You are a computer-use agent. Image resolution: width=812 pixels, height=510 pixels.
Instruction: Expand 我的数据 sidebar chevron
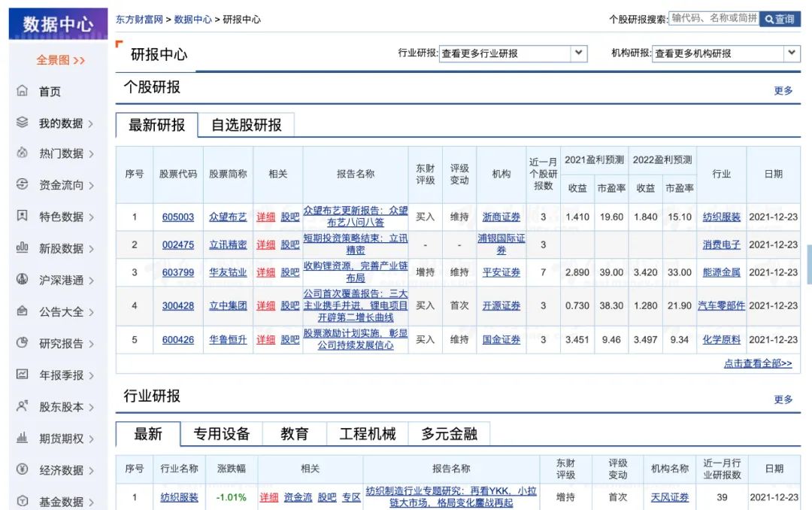point(91,124)
